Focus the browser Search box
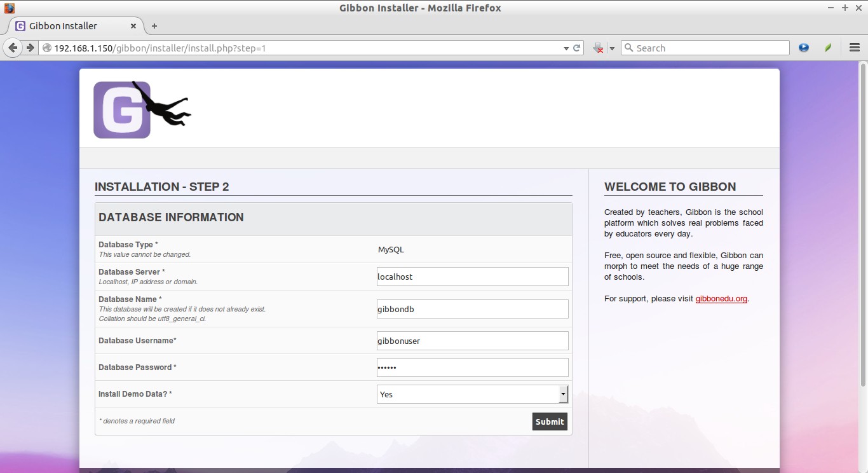 point(705,48)
